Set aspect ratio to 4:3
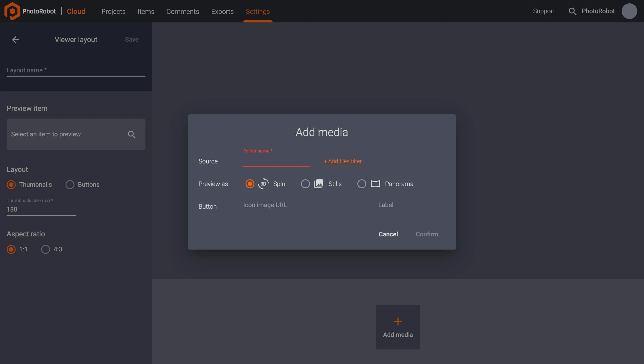The image size is (644, 364). [x=45, y=249]
